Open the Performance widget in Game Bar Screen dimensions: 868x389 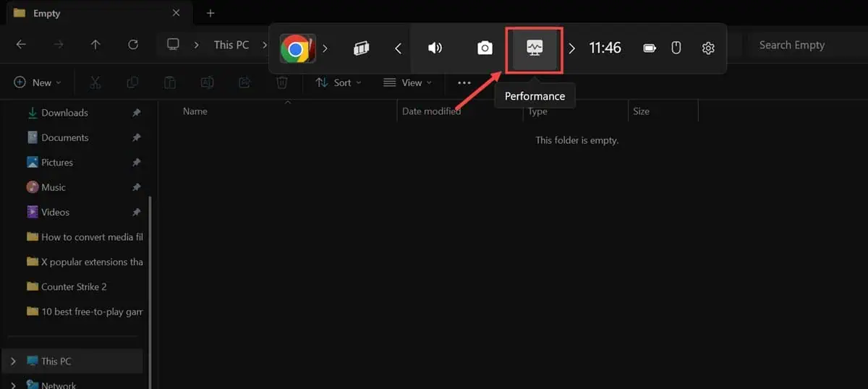tap(535, 48)
